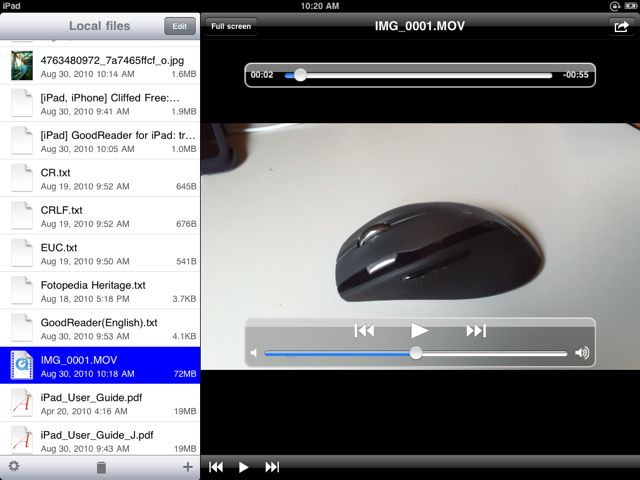This screenshot has height=480, width=640.
Task: Click the Edit button
Action: (x=180, y=27)
